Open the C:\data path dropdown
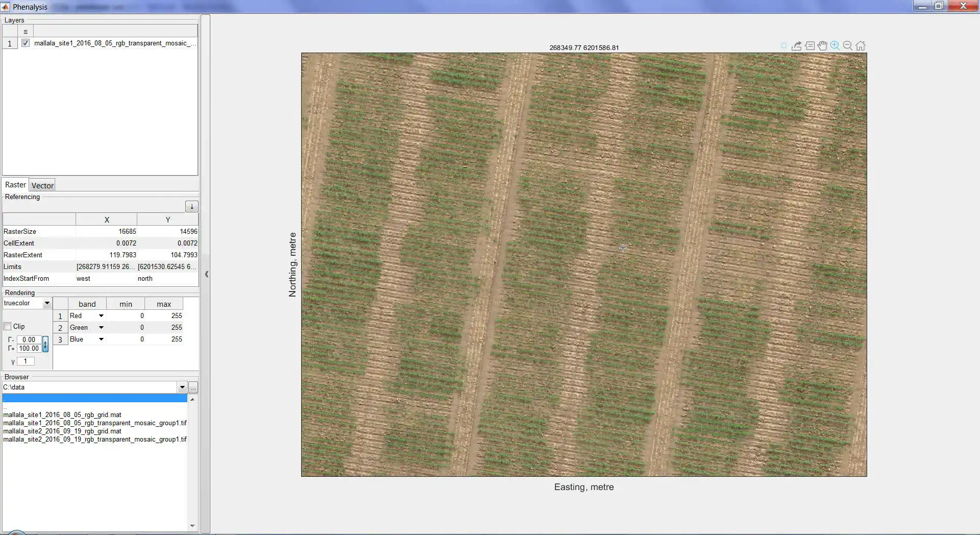This screenshot has height=535, width=980. pos(182,387)
